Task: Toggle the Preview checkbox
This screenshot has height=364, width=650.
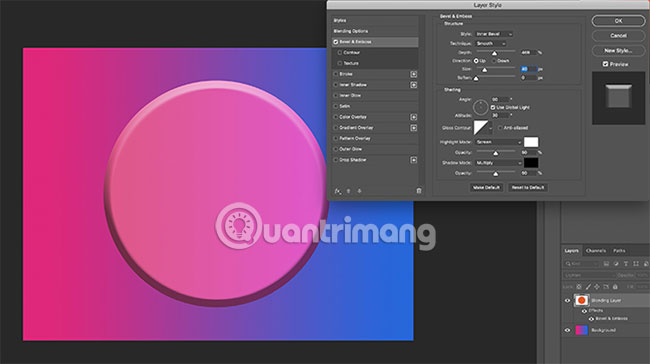Action: (605, 64)
